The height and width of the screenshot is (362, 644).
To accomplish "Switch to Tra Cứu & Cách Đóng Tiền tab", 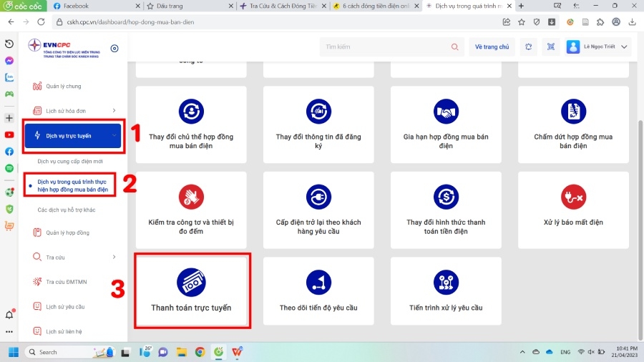I will coord(283,6).
